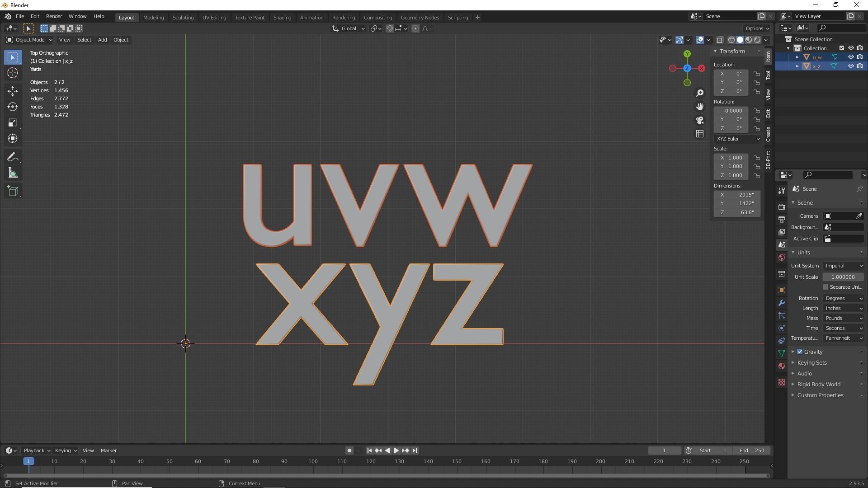Expand u_w object in outliner
868x488 pixels.
click(x=797, y=57)
